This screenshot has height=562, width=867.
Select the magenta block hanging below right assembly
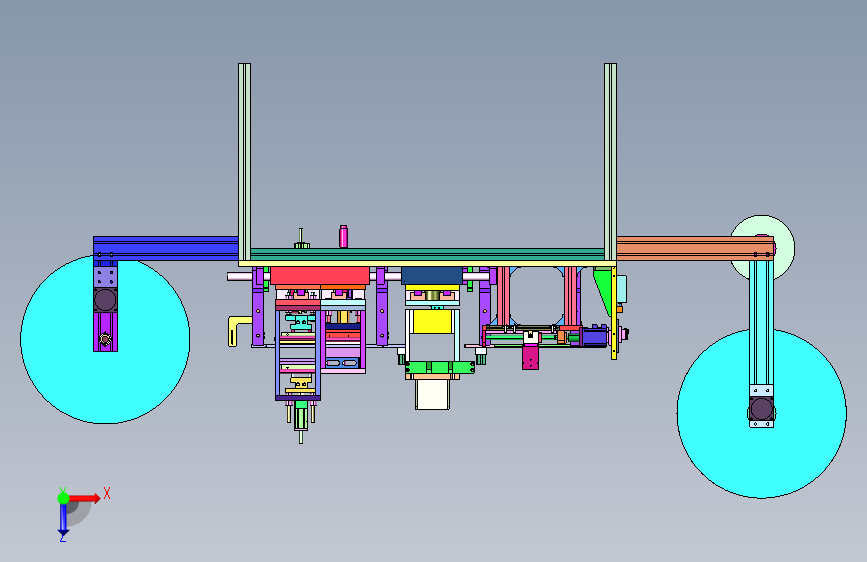(530, 356)
